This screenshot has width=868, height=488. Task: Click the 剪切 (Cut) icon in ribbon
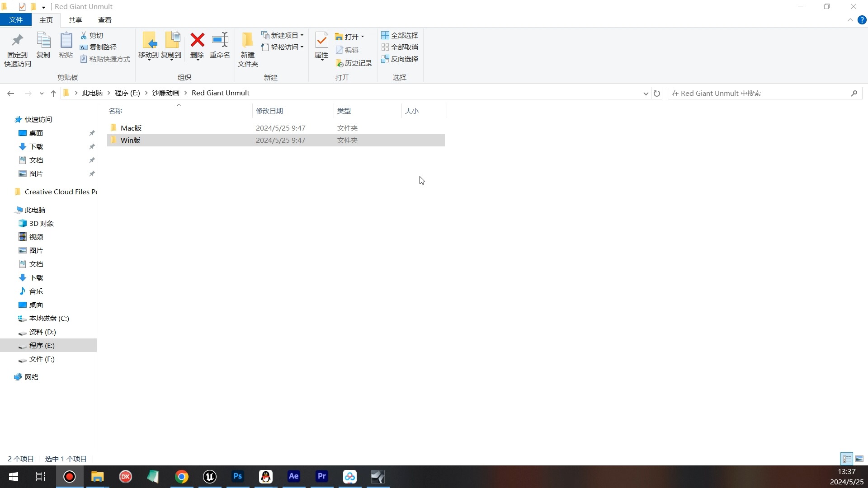(x=92, y=35)
